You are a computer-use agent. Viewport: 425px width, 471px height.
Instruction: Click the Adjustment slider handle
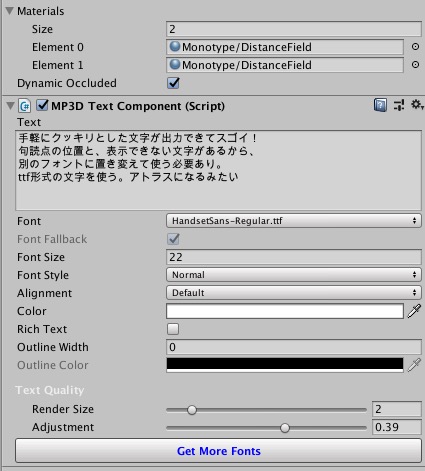[285, 428]
